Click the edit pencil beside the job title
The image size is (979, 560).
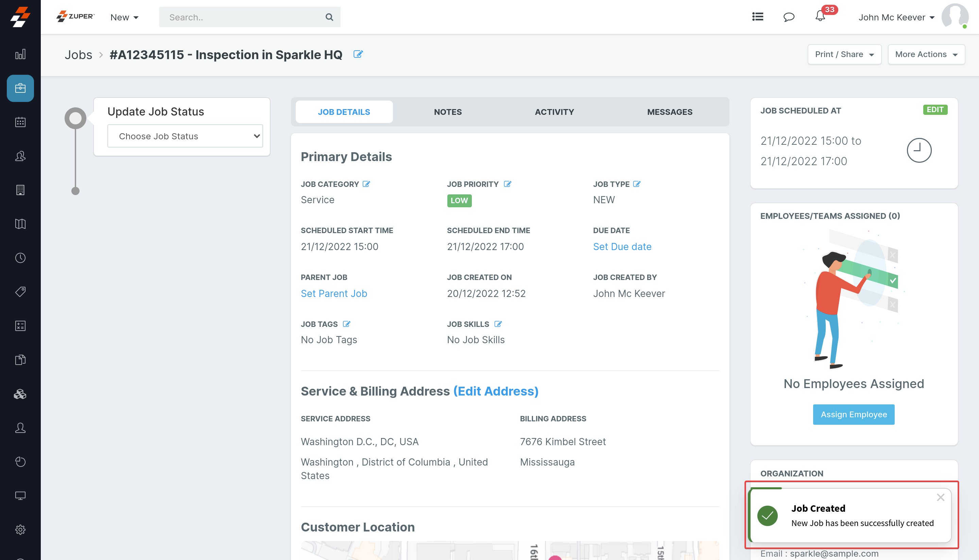(x=358, y=54)
